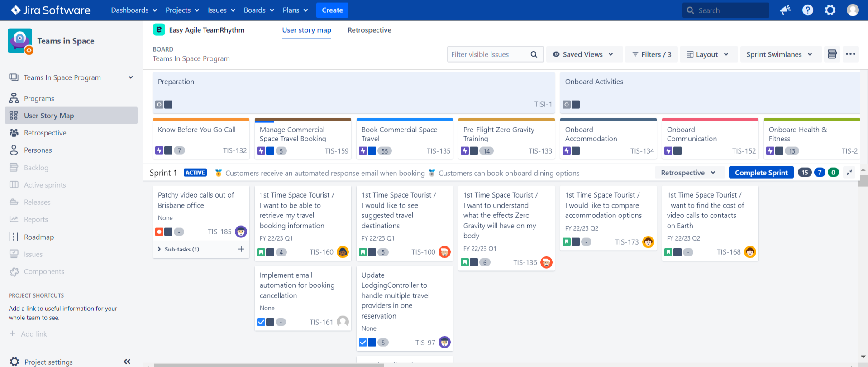Click the story type icon on TIS-136
The image size is (868, 367).
465,262
